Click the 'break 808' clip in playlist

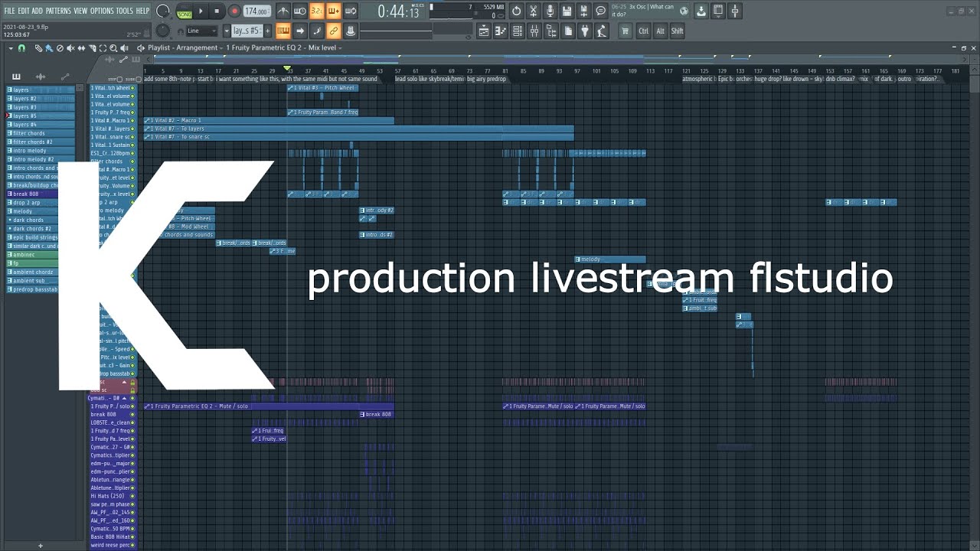coord(377,415)
